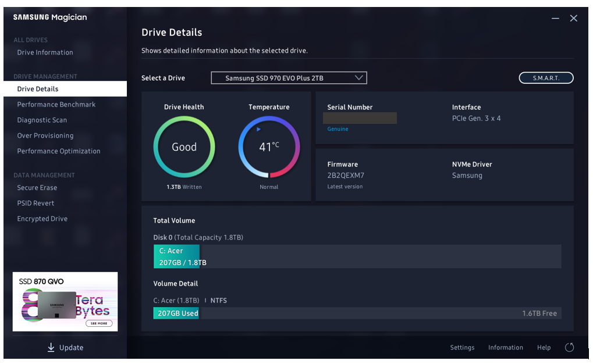Open the Select a Drive dropdown

tap(289, 78)
